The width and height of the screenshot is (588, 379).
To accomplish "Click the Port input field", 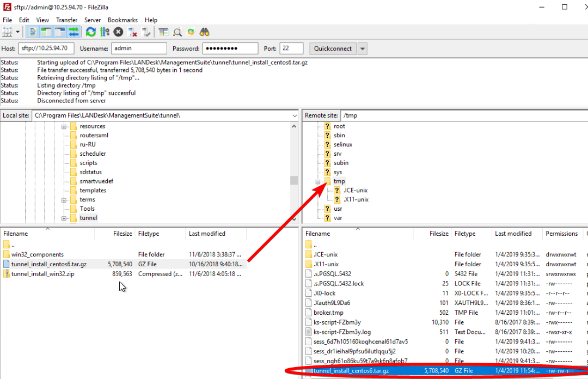I will [x=291, y=48].
